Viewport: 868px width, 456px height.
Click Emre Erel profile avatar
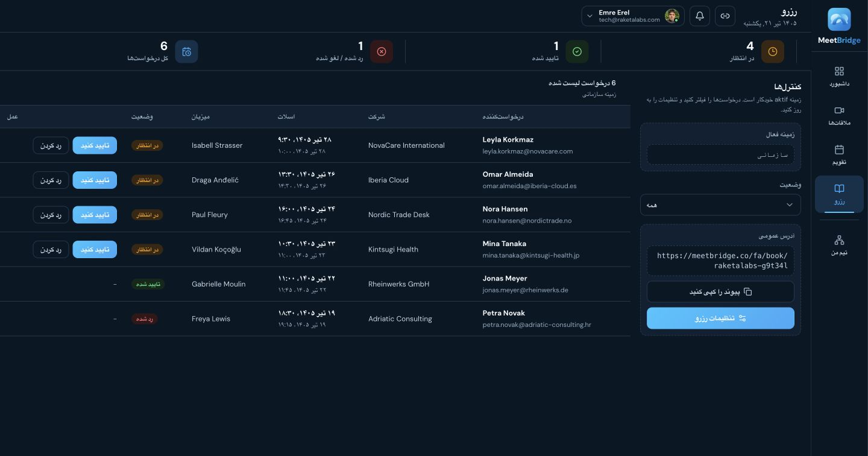pyautogui.click(x=672, y=16)
